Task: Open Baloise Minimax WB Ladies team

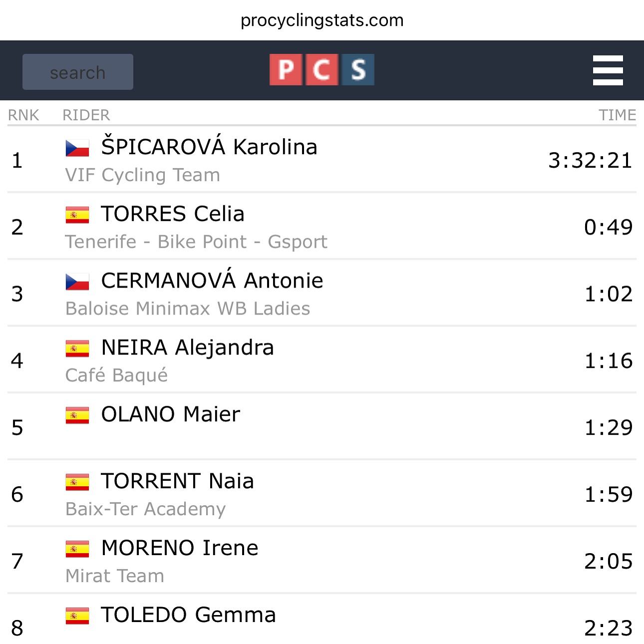Action: 188,309
